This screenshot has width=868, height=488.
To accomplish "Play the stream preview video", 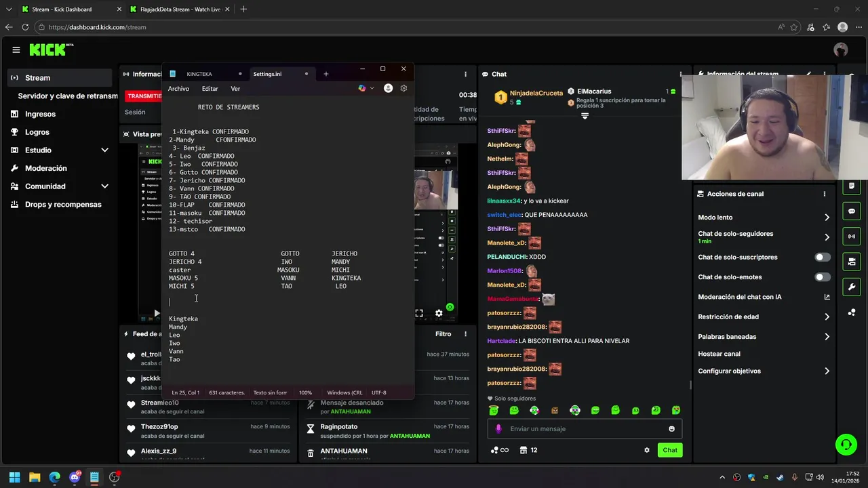I will tap(157, 313).
